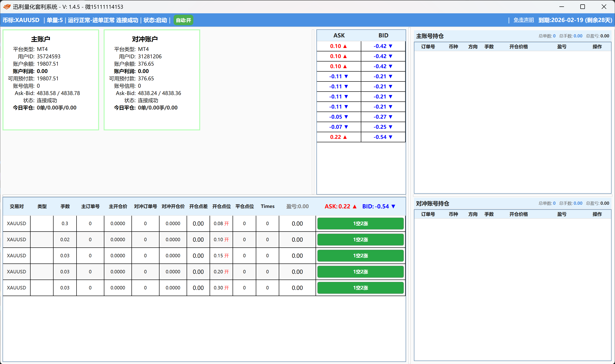
Task: Click the 盈亏 header in 主账号持仓 table
Action: [x=561, y=47]
